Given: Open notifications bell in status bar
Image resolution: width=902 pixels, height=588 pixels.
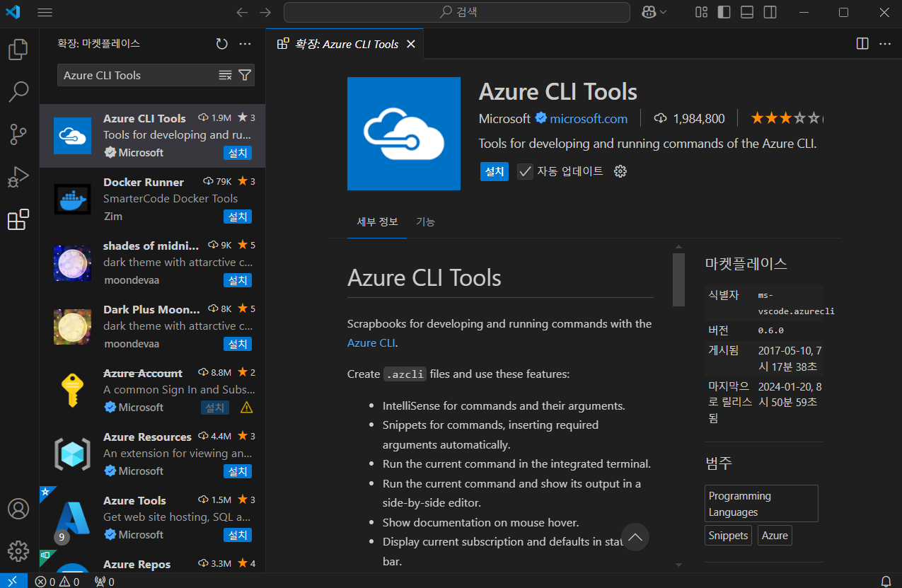Looking at the screenshot, I should [x=886, y=582].
